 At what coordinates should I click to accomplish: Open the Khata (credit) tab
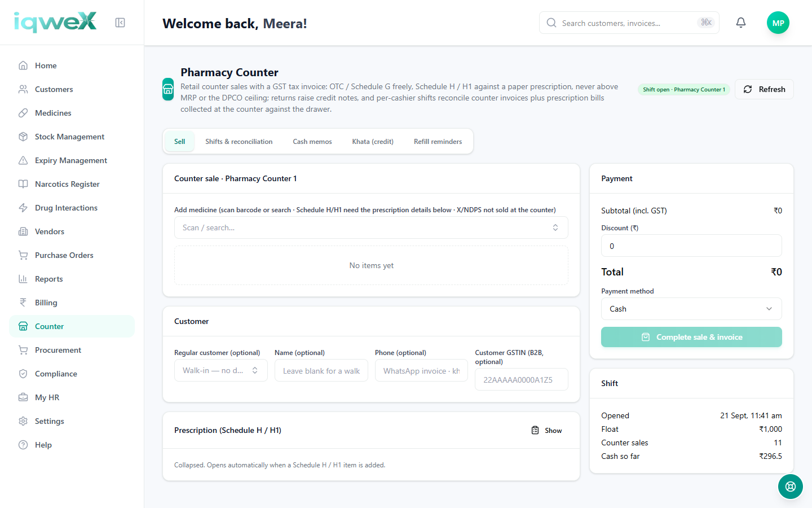point(373,142)
